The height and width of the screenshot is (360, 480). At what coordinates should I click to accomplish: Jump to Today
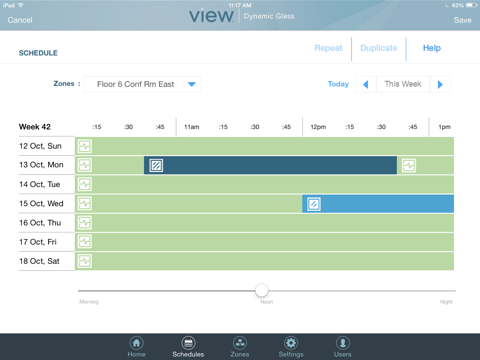[x=338, y=84]
